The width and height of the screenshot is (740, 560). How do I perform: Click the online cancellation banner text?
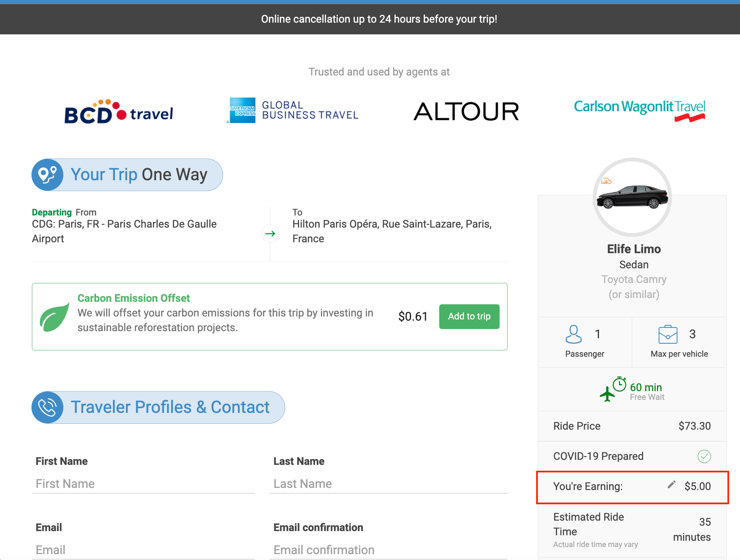click(379, 19)
